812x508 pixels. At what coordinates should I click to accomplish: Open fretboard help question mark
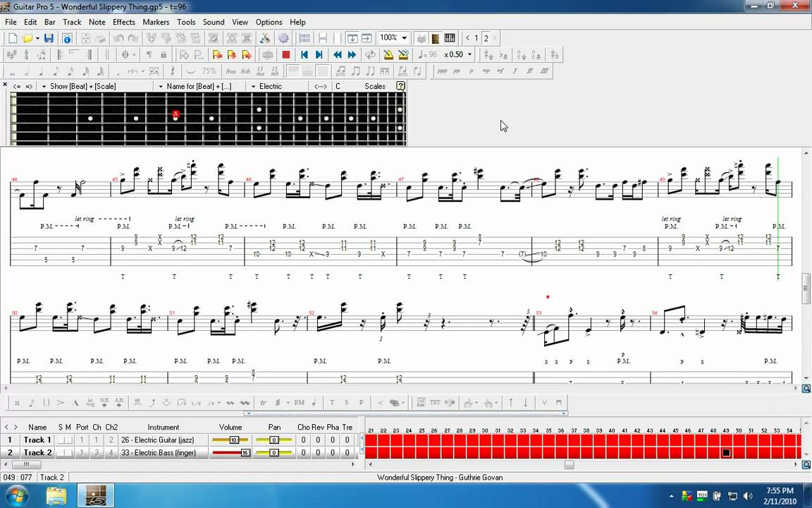tap(400, 86)
